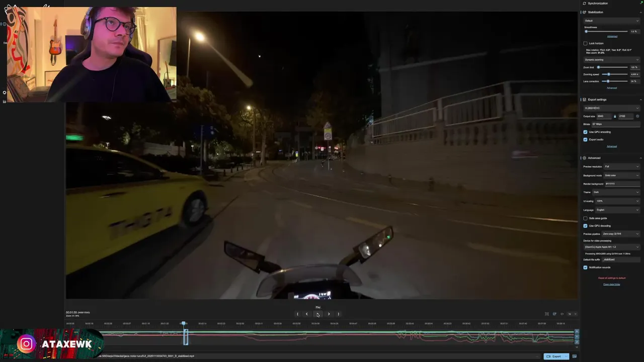The image size is (644, 362).
Task: Open the Preview pipeline dropdown
Action: pos(621,234)
